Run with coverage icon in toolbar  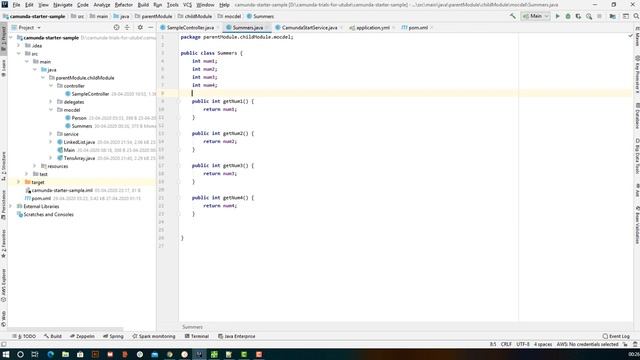[578, 16]
